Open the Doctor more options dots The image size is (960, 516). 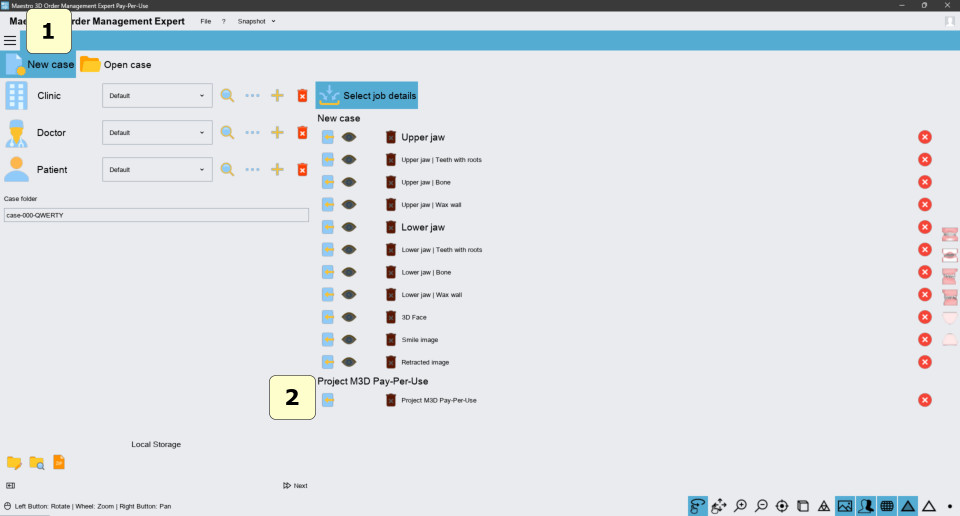[x=252, y=132]
